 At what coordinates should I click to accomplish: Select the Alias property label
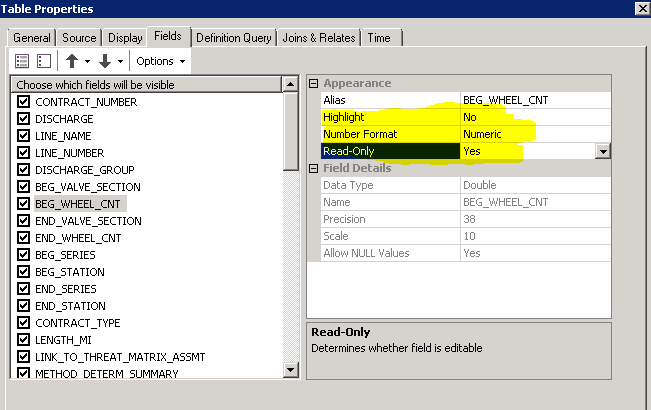334,100
